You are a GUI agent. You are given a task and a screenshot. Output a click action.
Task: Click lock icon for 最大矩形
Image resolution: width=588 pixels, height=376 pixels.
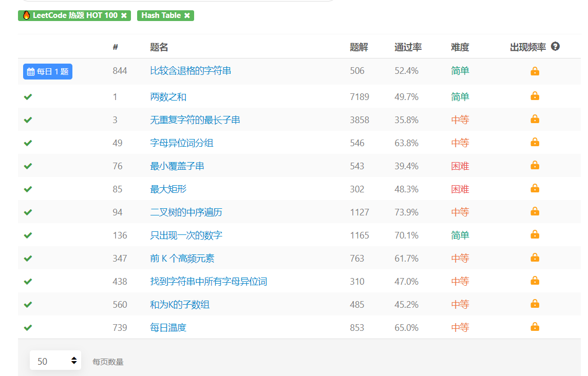tap(535, 188)
